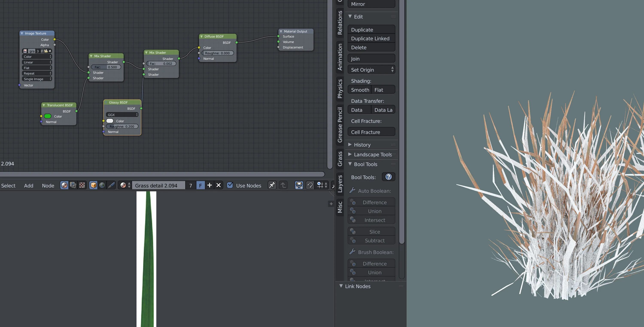Toggle the snap magnet icon in node header

click(310, 185)
